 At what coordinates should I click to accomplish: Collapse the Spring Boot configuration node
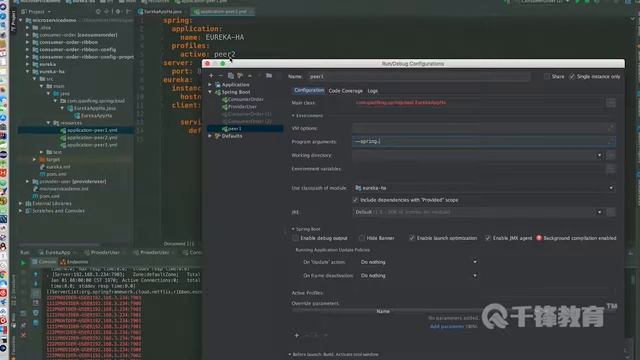click(210, 92)
